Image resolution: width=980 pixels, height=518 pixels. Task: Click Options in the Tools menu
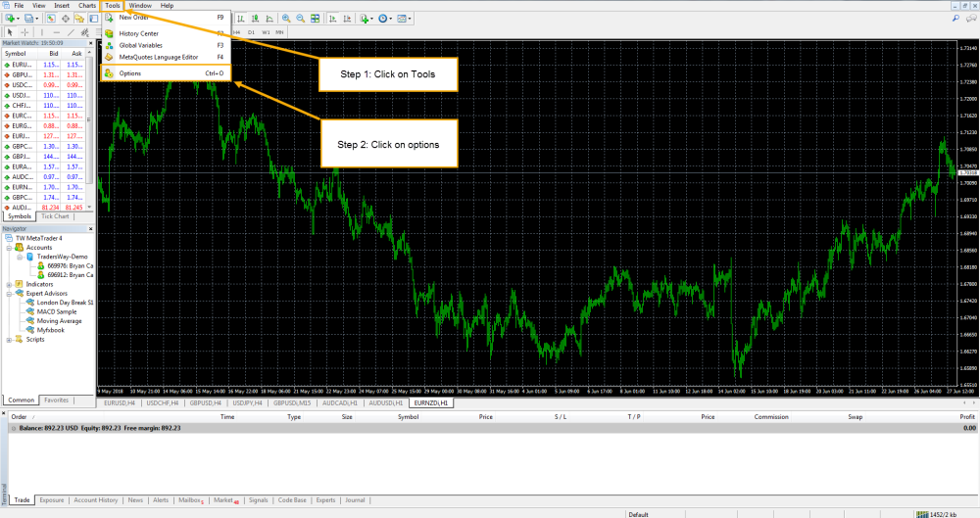(x=166, y=73)
